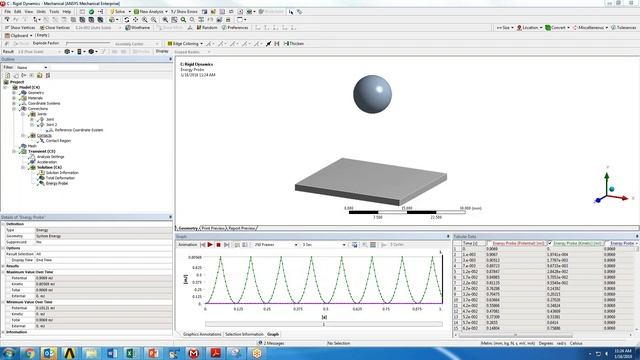
Task: Toggle Energy Probe (Potential) column checkbox
Action: pyautogui.click(x=489, y=243)
